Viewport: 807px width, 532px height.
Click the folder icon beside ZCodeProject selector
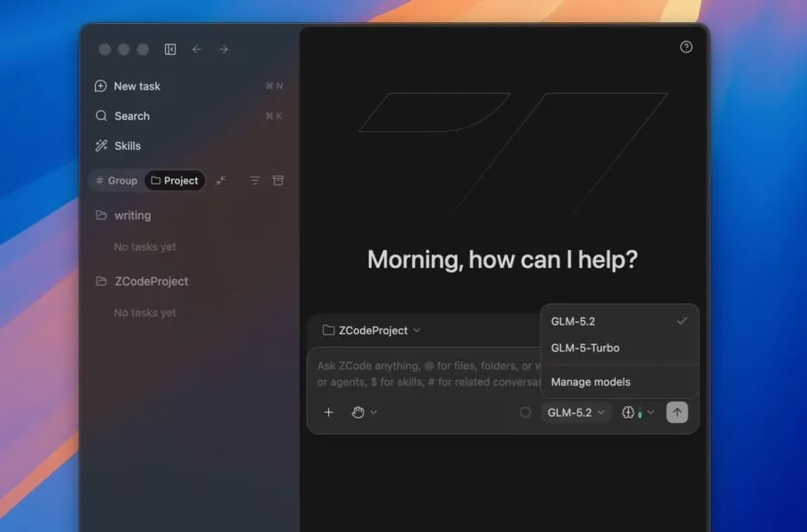point(328,330)
